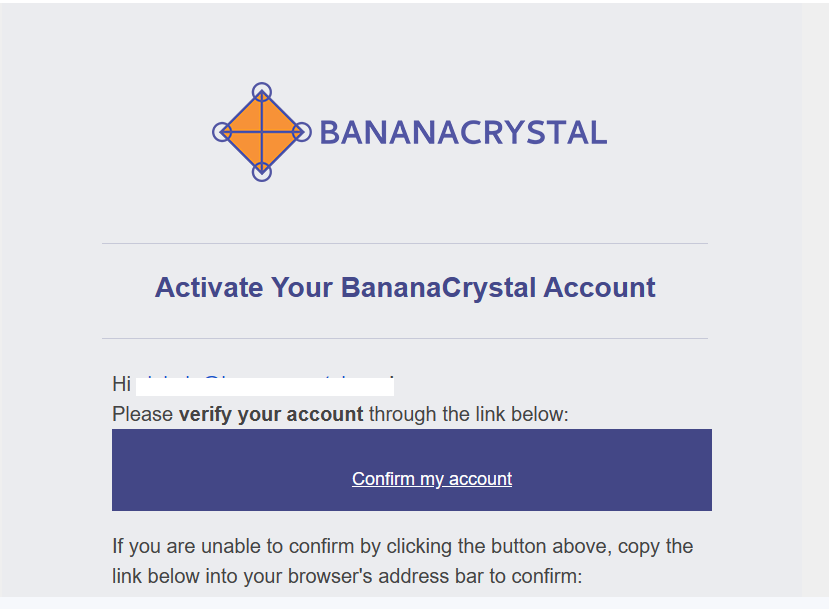The image size is (829, 609).
Task: Open the Confirm my account link
Action: (432, 478)
